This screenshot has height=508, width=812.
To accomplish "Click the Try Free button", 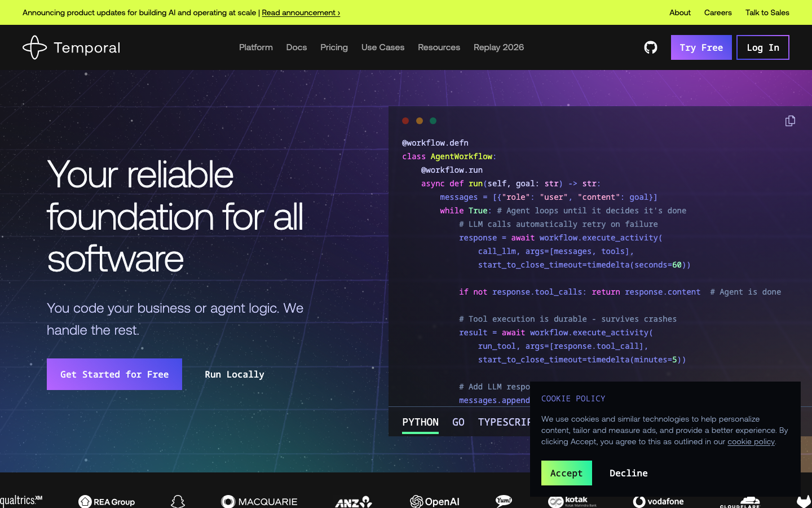I will point(701,47).
